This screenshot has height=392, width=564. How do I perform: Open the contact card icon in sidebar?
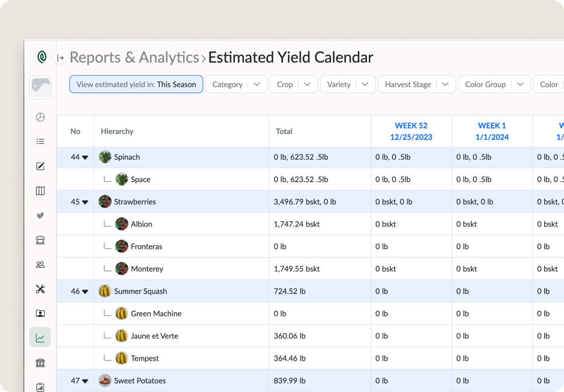click(40, 313)
